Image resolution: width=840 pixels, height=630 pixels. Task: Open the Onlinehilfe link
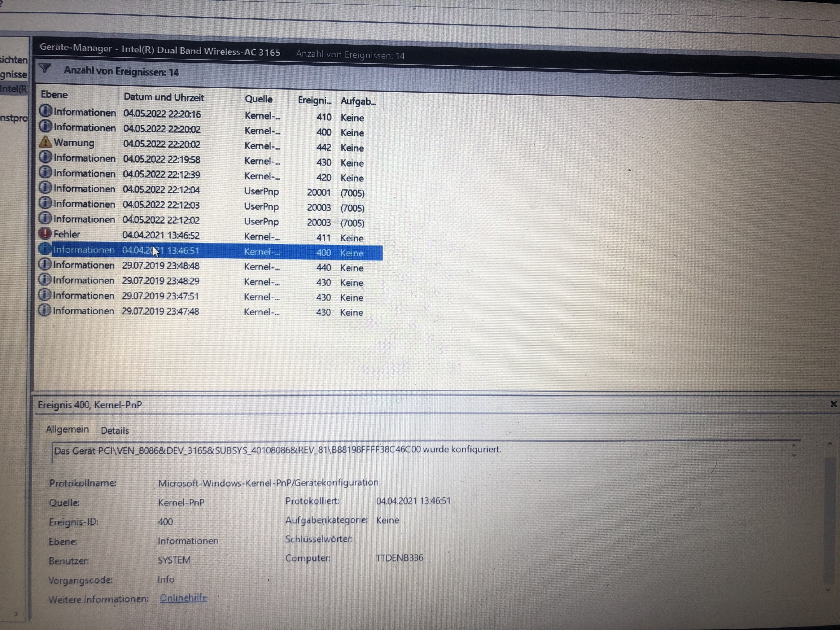click(x=183, y=598)
